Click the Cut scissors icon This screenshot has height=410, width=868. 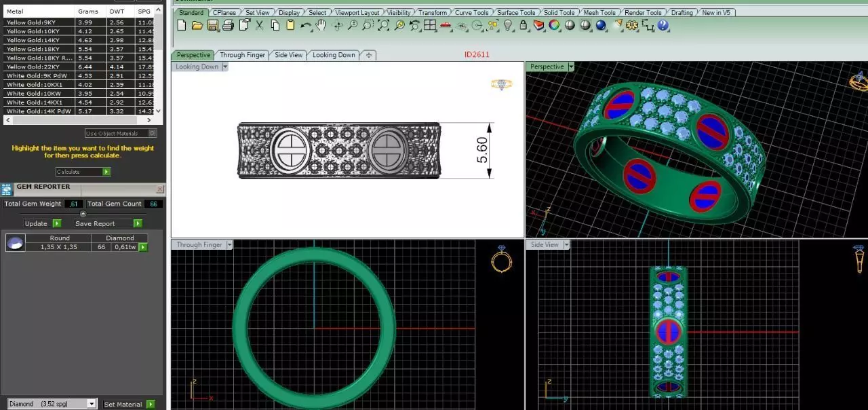point(259,25)
